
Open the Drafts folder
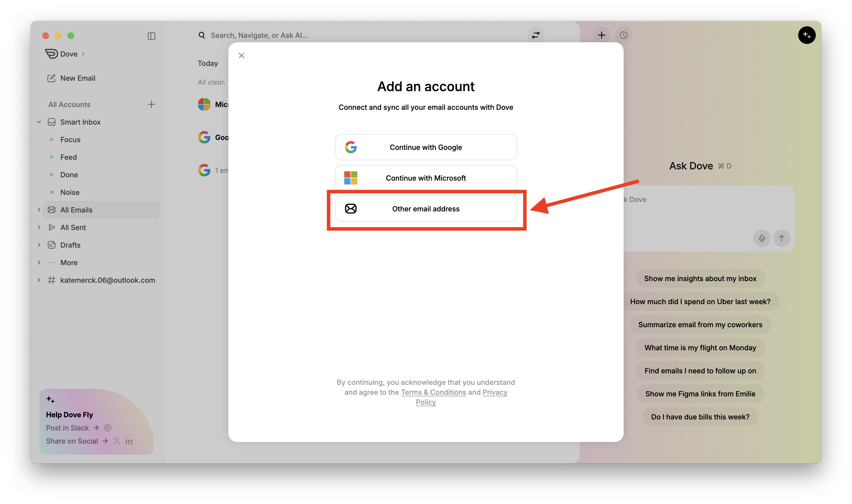click(x=70, y=245)
